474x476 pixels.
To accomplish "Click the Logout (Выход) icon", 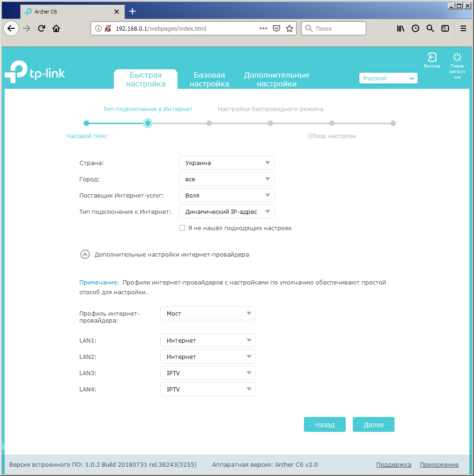I will point(432,58).
